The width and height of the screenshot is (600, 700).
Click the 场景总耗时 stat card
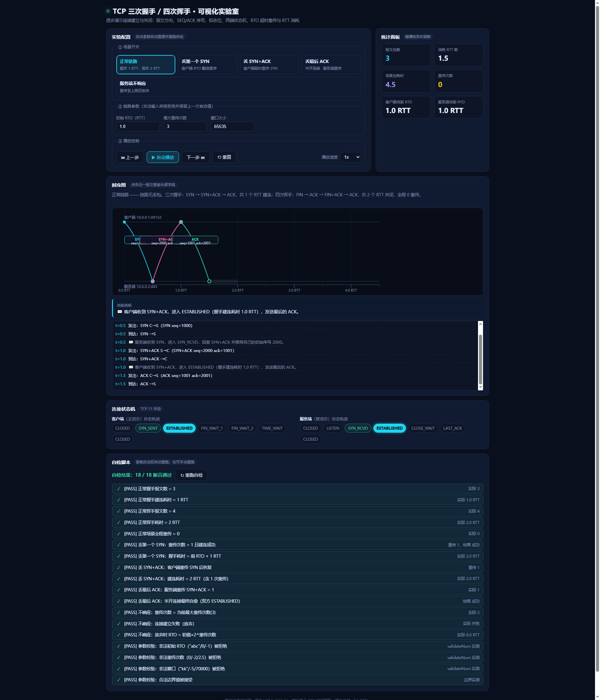coord(406,81)
